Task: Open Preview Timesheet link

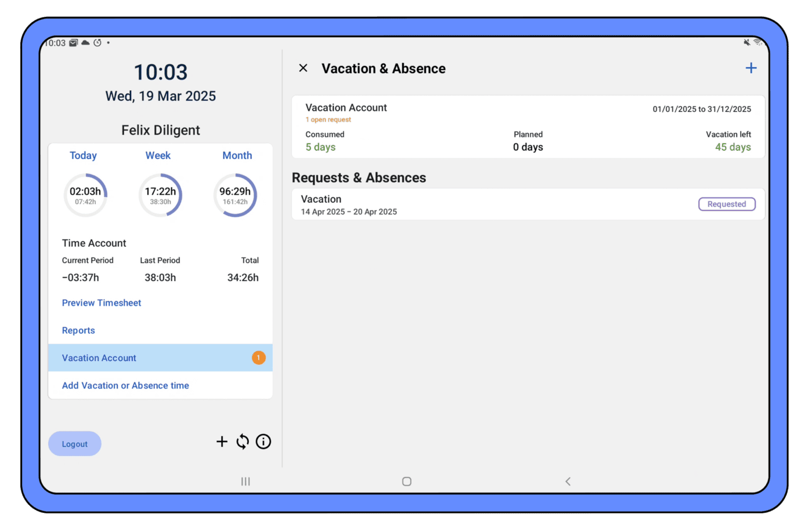Action: tap(101, 303)
